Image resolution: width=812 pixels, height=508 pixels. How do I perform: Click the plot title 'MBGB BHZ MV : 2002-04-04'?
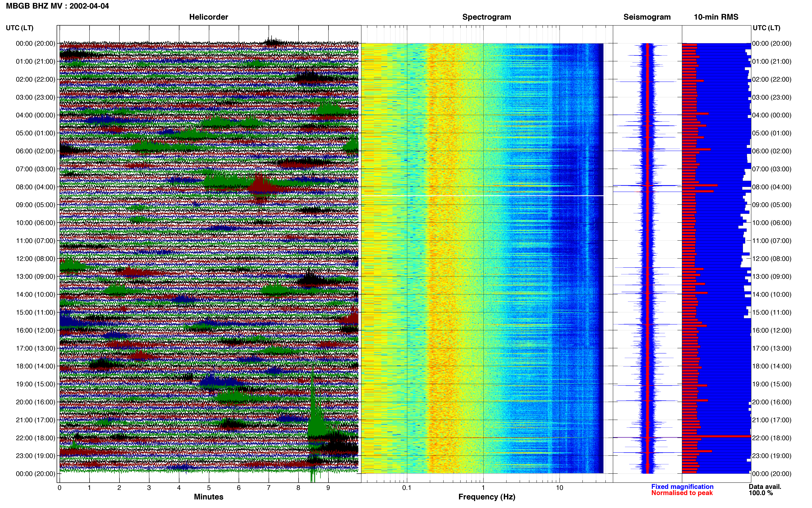pos(57,6)
